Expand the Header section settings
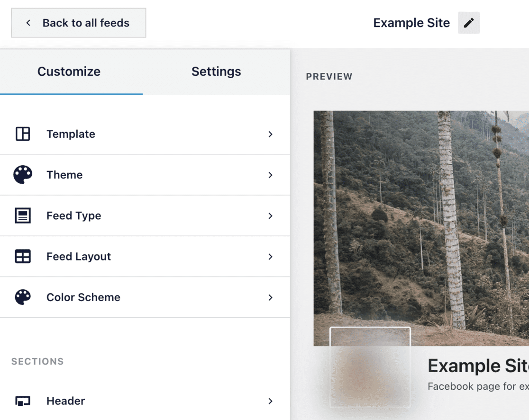Image resolution: width=529 pixels, height=420 pixels. pyautogui.click(x=270, y=401)
